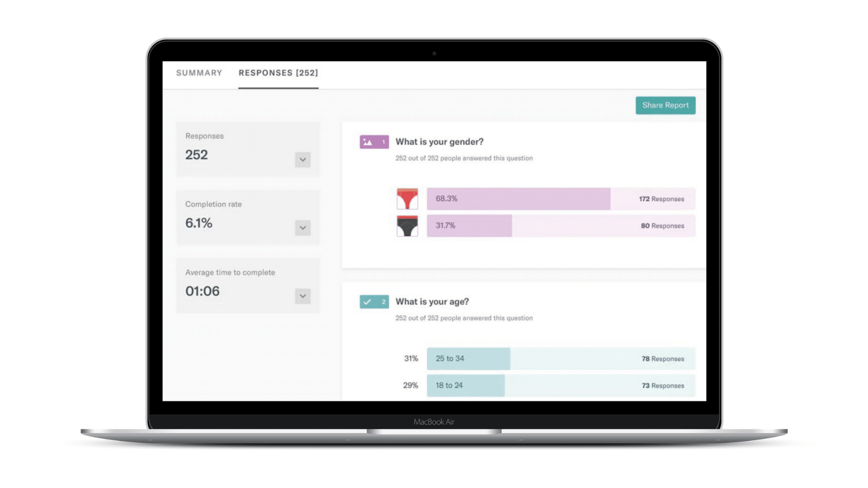The width and height of the screenshot is (868, 488).
Task: Click the checkmark icon next to question 2
Action: 367,301
